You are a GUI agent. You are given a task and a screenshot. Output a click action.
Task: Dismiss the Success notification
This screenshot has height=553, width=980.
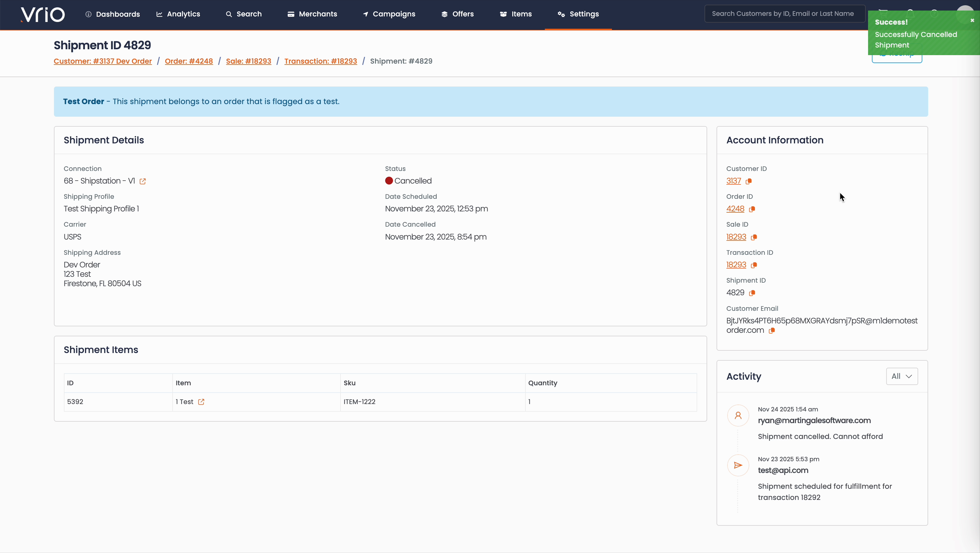click(x=972, y=21)
